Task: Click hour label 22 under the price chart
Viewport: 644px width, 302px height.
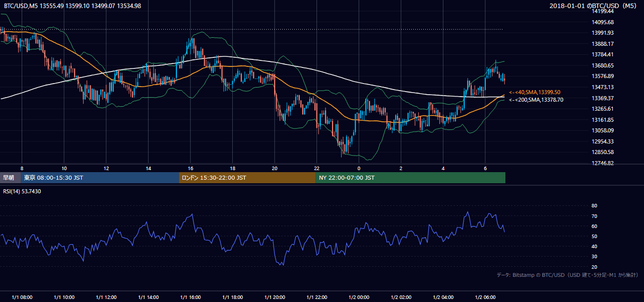Action: point(317,168)
